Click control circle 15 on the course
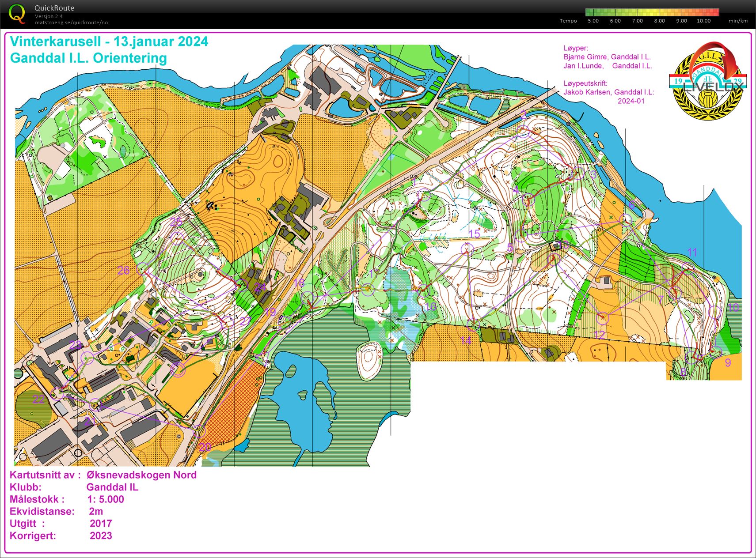The width and height of the screenshot is (756, 558). point(467,249)
